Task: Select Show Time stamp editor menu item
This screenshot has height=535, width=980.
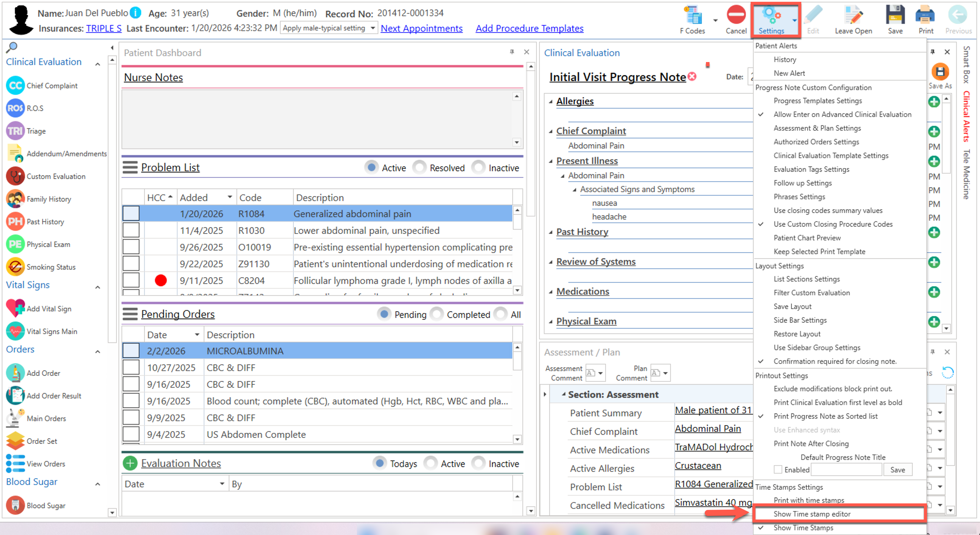Action: [x=812, y=514]
